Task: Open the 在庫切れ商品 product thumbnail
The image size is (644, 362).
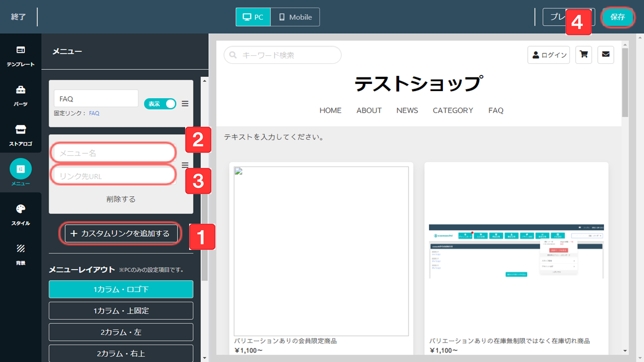Action: coord(517,251)
